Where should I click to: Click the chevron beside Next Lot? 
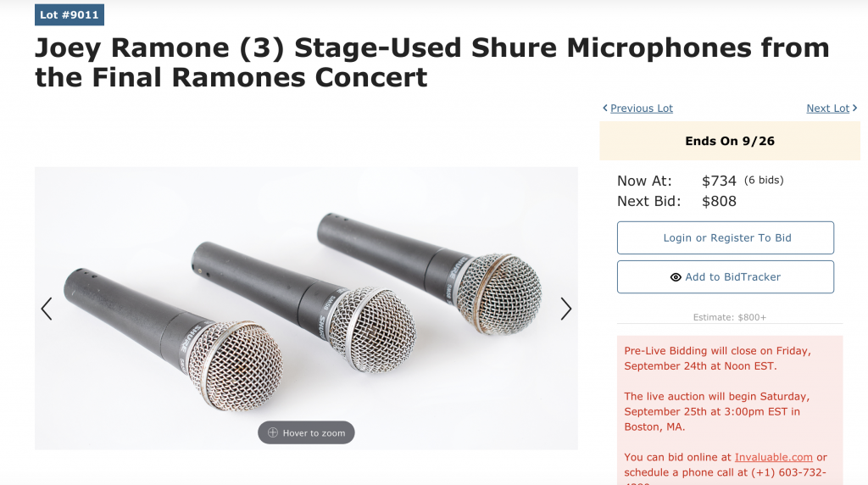pyautogui.click(x=854, y=108)
